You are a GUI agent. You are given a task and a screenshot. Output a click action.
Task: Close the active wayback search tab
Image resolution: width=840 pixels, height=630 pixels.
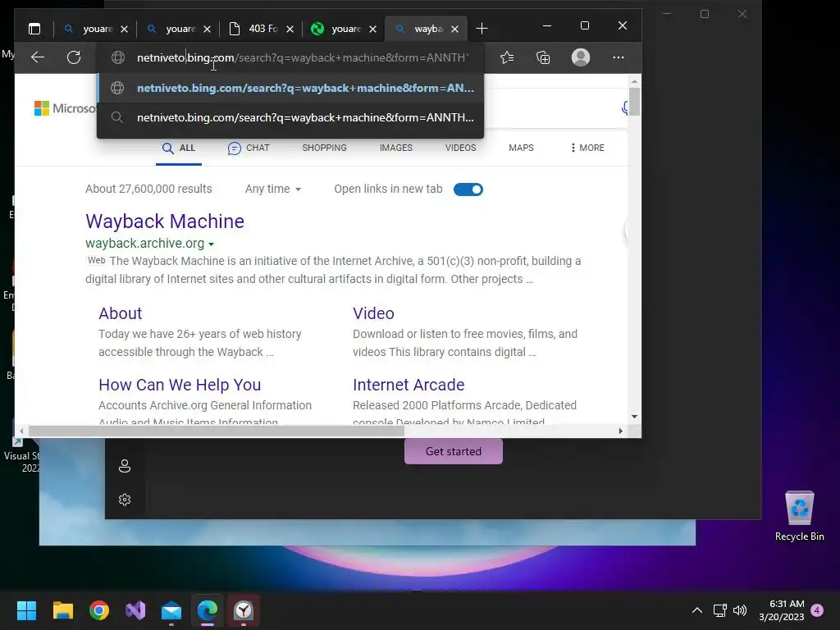coord(454,29)
